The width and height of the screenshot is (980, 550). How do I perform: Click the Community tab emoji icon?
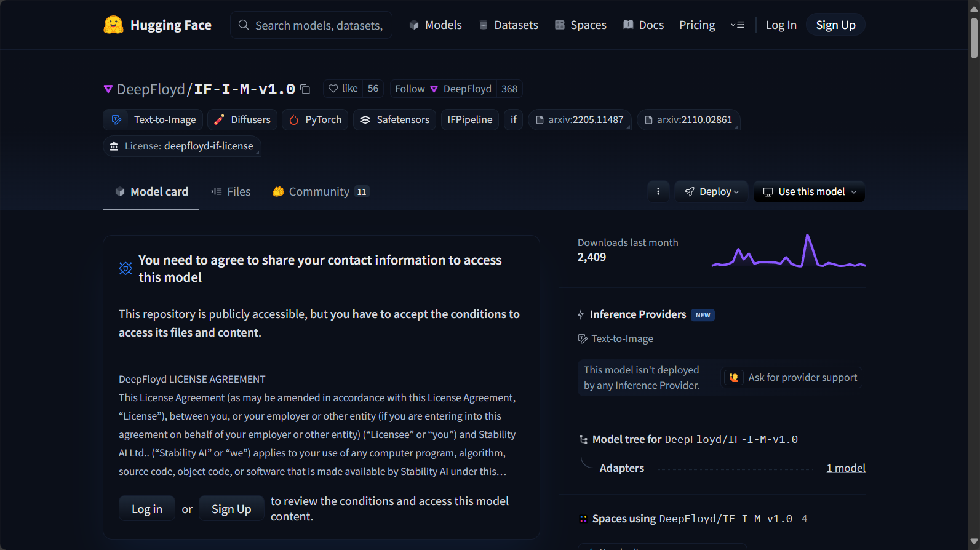click(278, 192)
